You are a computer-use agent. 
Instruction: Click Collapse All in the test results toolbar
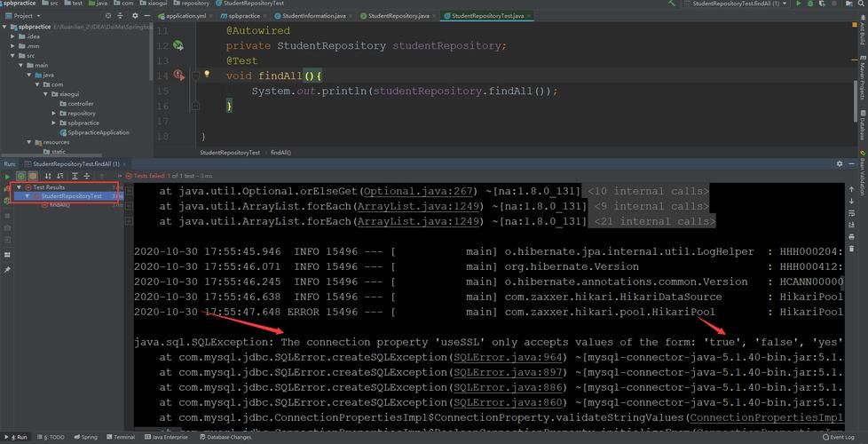click(86, 176)
